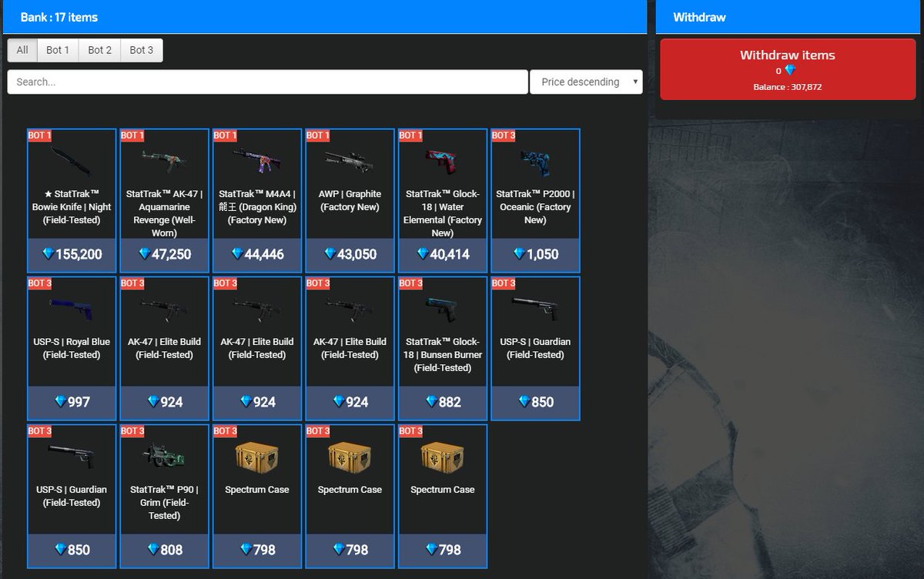Open the Bot 2 filter tab
Viewport: 924px width, 579px height.
tap(99, 49)
